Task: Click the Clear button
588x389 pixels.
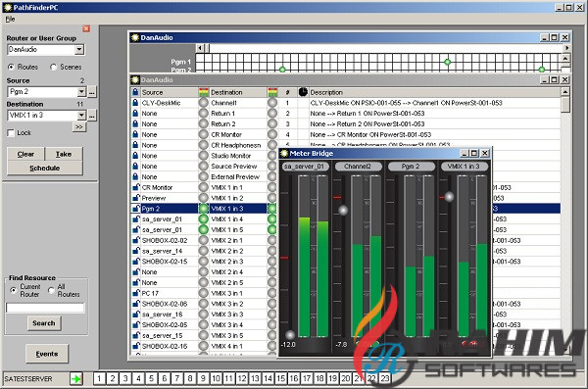Action: [x=25, y=154]
